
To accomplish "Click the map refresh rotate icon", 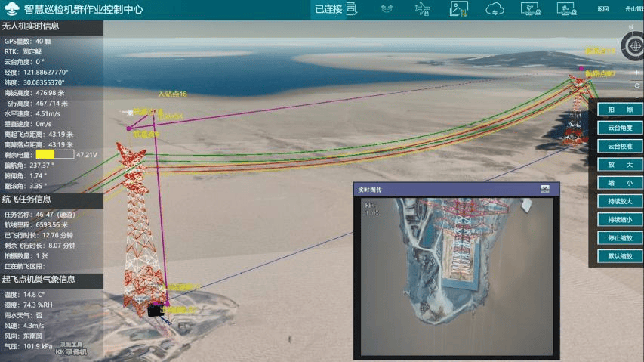I will point(637,85).
